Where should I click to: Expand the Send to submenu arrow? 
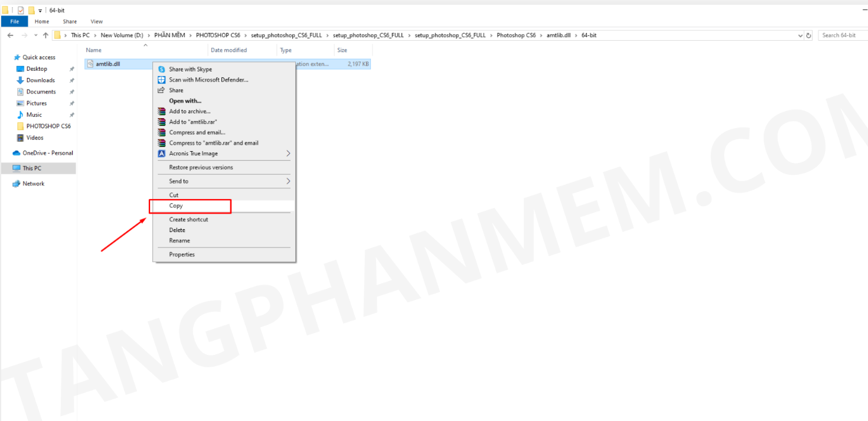288,181
